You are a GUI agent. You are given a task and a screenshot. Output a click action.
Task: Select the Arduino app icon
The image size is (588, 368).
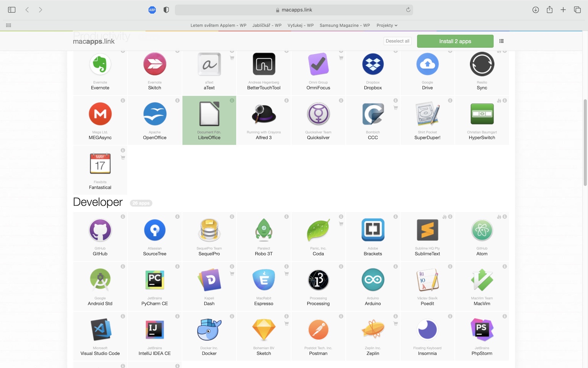pyautogui.click(x=373, y=280)
